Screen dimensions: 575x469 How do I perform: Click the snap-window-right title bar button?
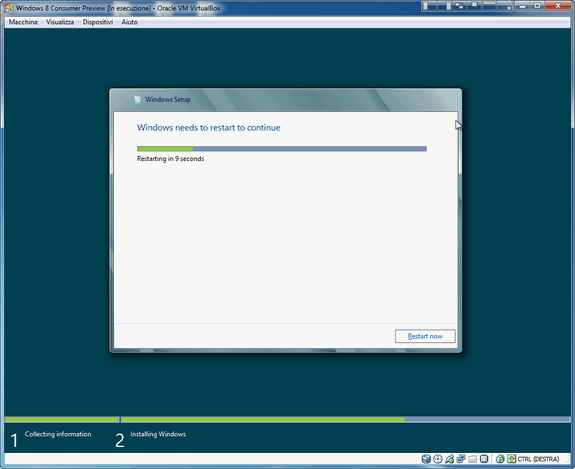pos(444,6)
